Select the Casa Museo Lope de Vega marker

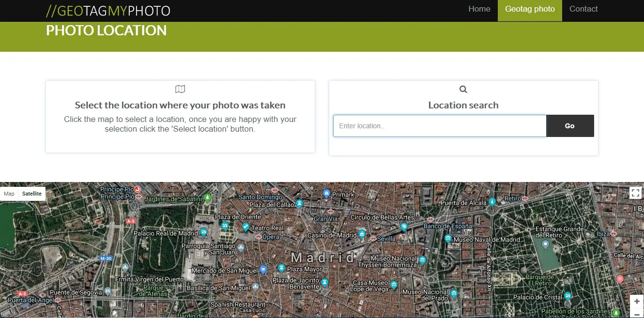(394, 285)
